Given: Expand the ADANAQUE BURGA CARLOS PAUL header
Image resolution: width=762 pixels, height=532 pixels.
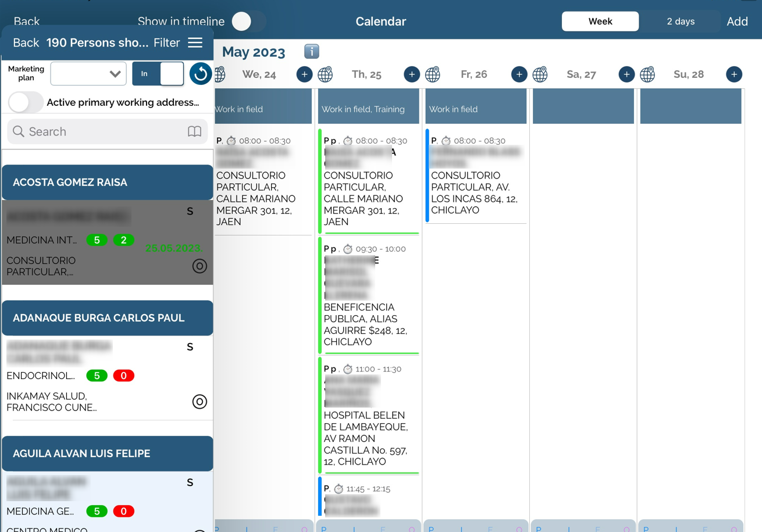Looking at the screenshot, I should [x=108, y=318].
